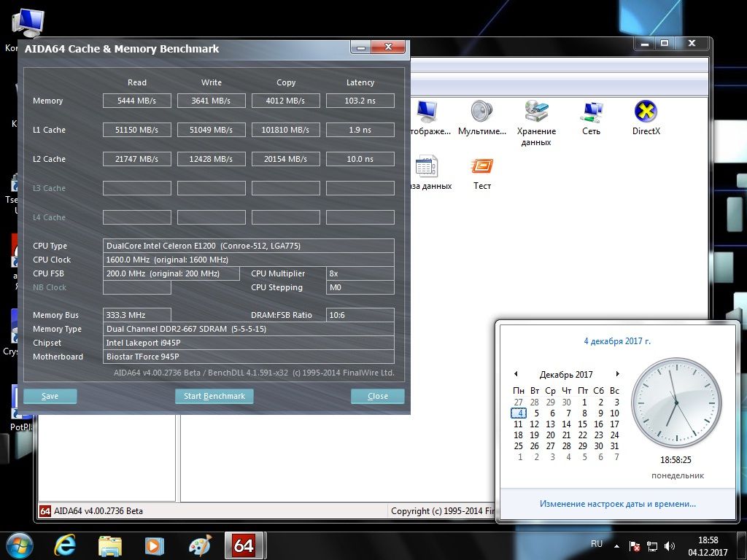Open the Action Center flag tray icon
Viewport: 747px width, 560px height.
click(634, 545)
